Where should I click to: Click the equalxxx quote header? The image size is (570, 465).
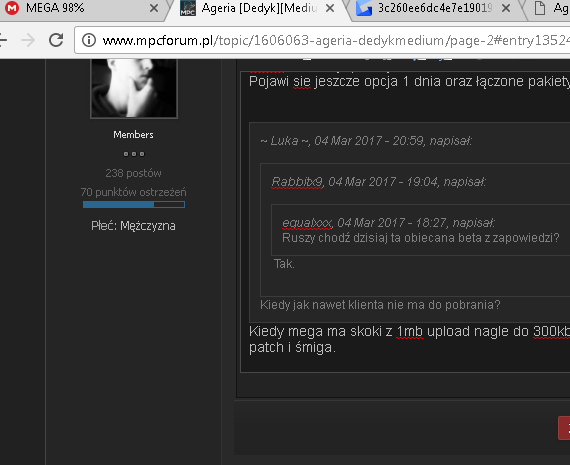[x=389, y=223]
